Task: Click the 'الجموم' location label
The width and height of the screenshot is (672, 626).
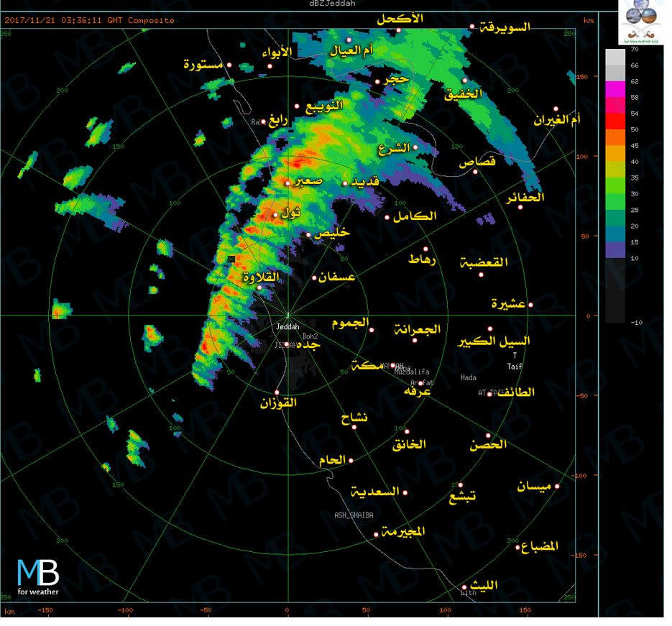Action: pyautogui.click(x=350, y=323)
